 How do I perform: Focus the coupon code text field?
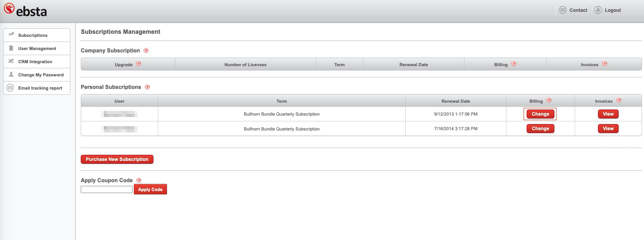[x=106, y=190]
